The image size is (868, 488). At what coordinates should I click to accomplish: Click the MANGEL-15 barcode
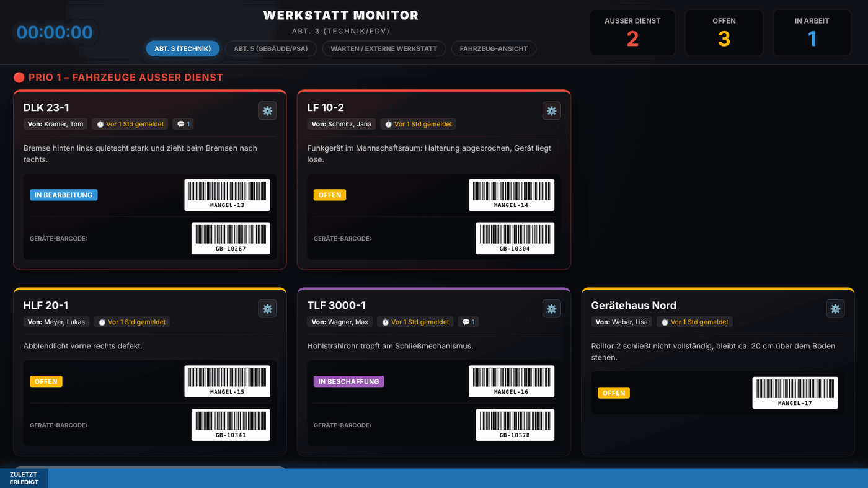(227, 381)
